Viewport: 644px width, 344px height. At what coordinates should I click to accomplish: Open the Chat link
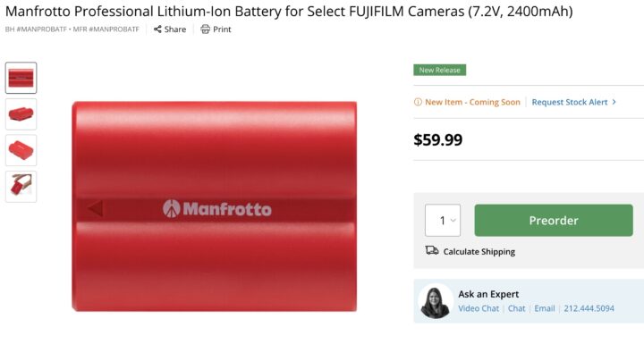[516, 308]
